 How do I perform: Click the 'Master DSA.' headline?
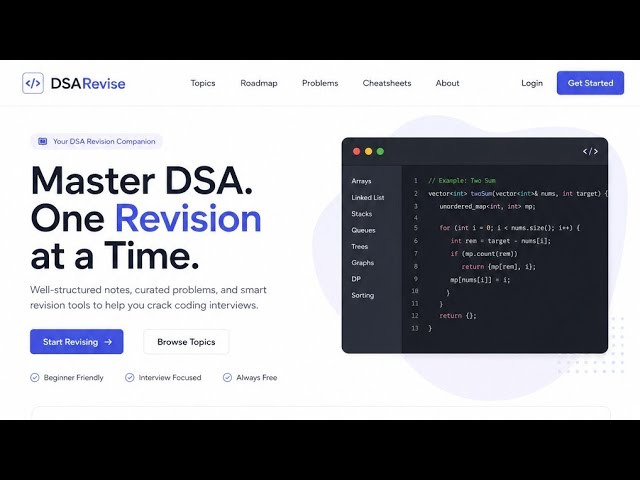tap(142, 180)
